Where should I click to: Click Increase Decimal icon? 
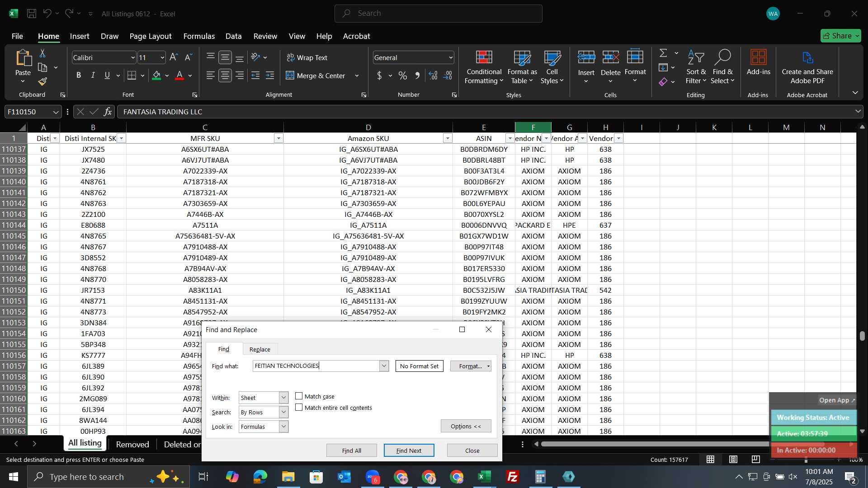click(x=433, y=75)
